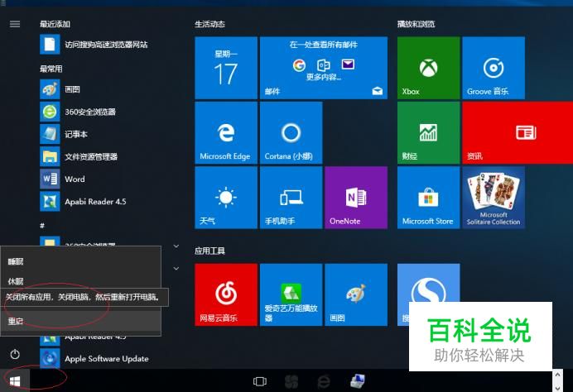Viewport: 573px width, 392px height.
Task: Open 爱奇艺万能播放器 tile
Action: click(x=291, y=294)
